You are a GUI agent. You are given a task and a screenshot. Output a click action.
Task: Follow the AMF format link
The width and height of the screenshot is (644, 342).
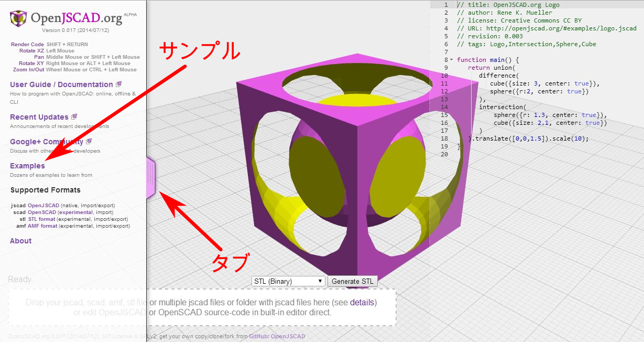42,226
